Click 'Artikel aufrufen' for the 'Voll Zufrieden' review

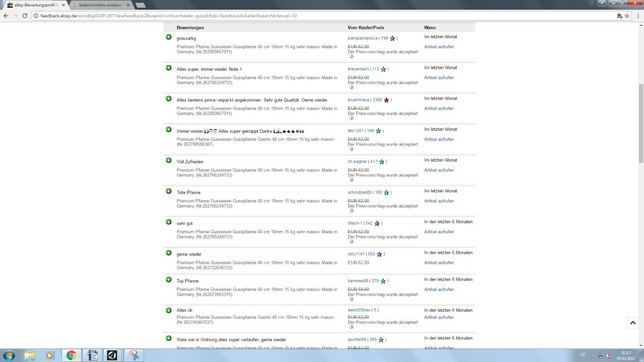(x=439, y=170)
